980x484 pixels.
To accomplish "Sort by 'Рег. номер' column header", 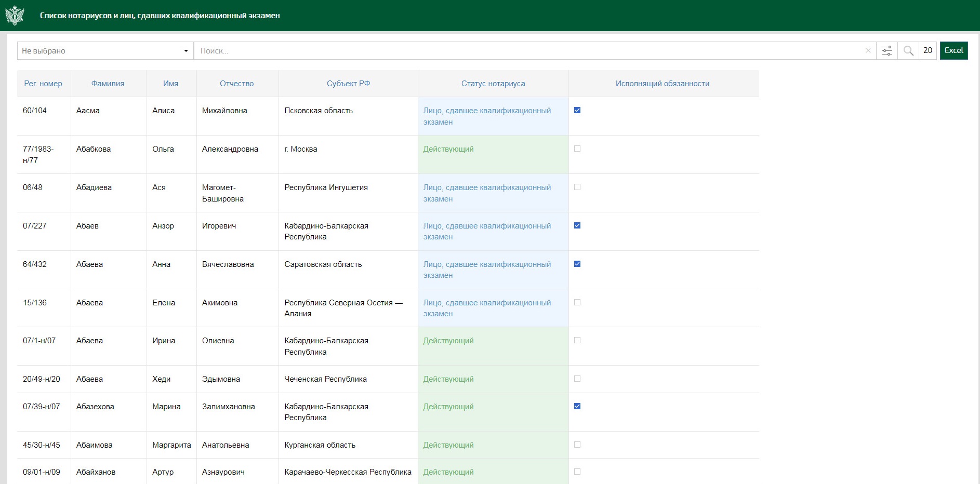I will pyautogui.click(x=43, y=84).
